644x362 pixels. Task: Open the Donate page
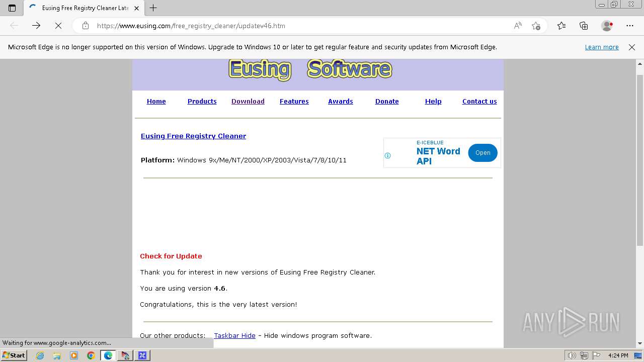click(x=387, y=101)
